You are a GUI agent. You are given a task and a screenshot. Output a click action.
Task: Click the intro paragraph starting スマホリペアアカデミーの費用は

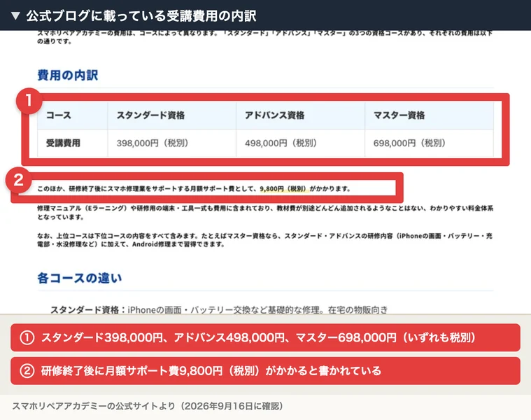(265, 37)
